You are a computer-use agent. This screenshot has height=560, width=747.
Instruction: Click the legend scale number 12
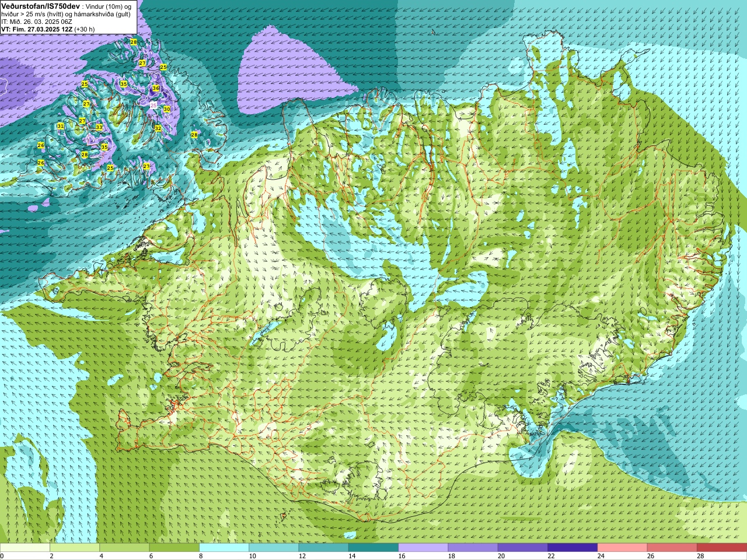[x=302, y=556]
